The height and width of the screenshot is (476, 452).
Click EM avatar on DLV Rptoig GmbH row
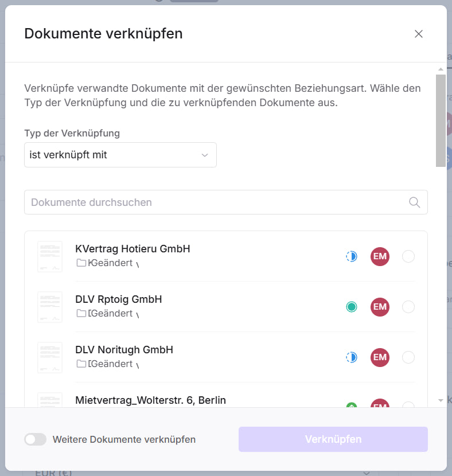tap(380, 307)
